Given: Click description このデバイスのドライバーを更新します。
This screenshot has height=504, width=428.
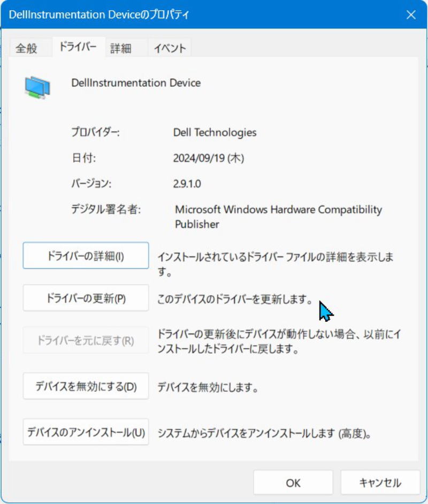Looking at the screenshot, I should [x=235, y=299].
